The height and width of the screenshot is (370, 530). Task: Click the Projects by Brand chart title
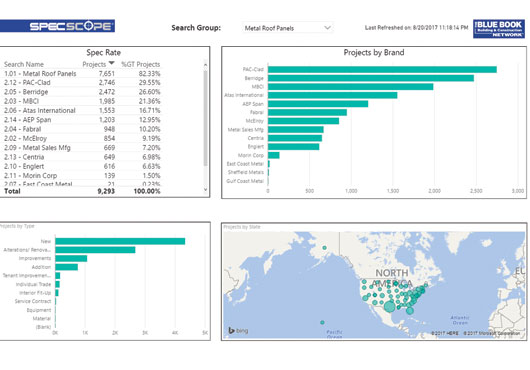pyautogui.click(x=374, y=52)
